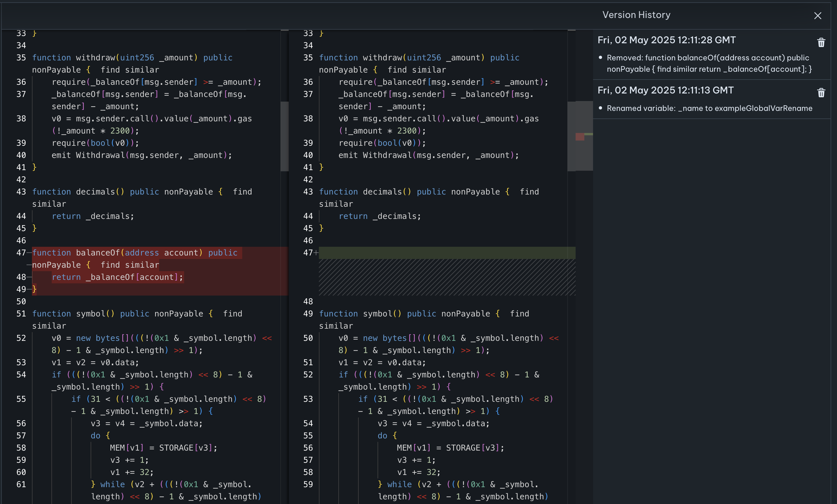Click find similar on left withdraw function
Viewport: 837px width, 504px height.
click(130, 70)
